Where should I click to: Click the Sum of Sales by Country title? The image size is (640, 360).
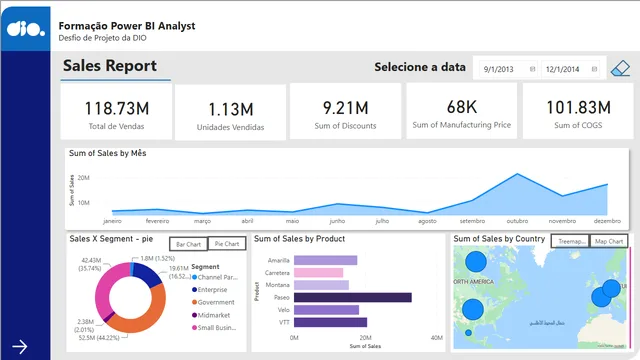pos(499,239)
